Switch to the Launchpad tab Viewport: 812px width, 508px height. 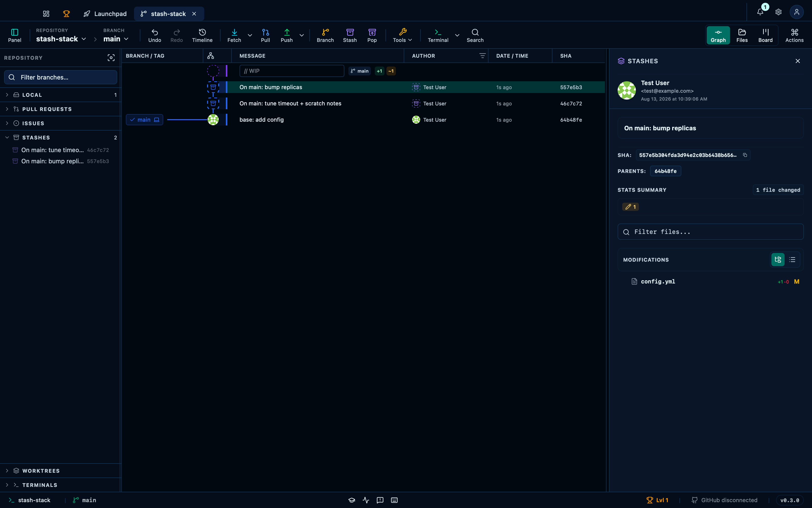click(x=105, y=14)
